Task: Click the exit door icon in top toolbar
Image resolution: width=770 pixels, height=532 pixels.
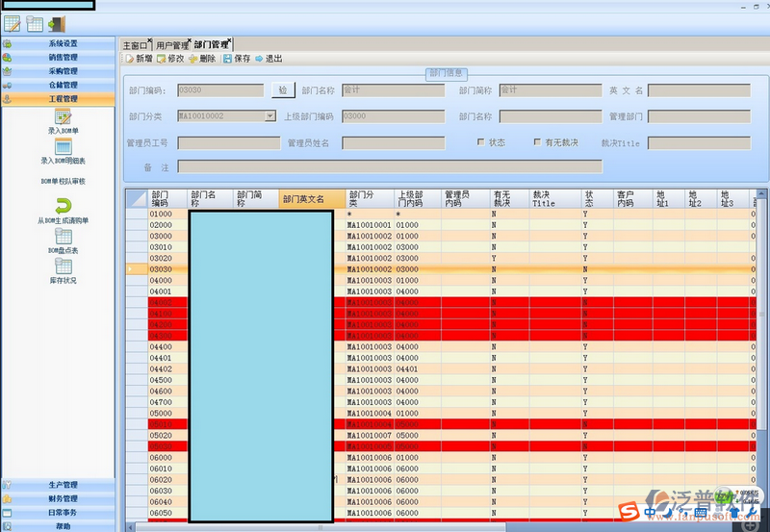Action: coord(57,23)
